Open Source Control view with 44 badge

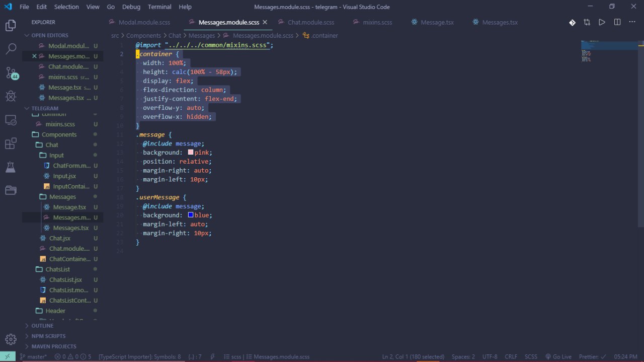click(x=11, y=73)
